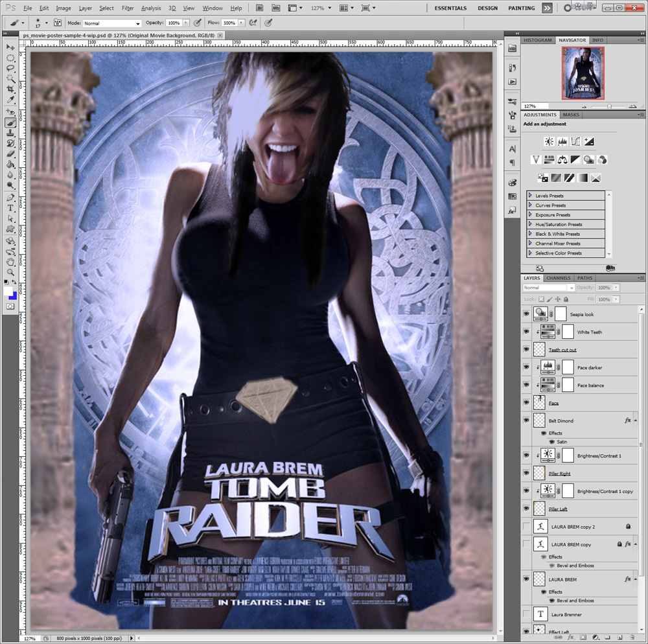
Task: Expand the Hue/Saturation Presets list
Action: pyautogui.click(x=530, y=224)
